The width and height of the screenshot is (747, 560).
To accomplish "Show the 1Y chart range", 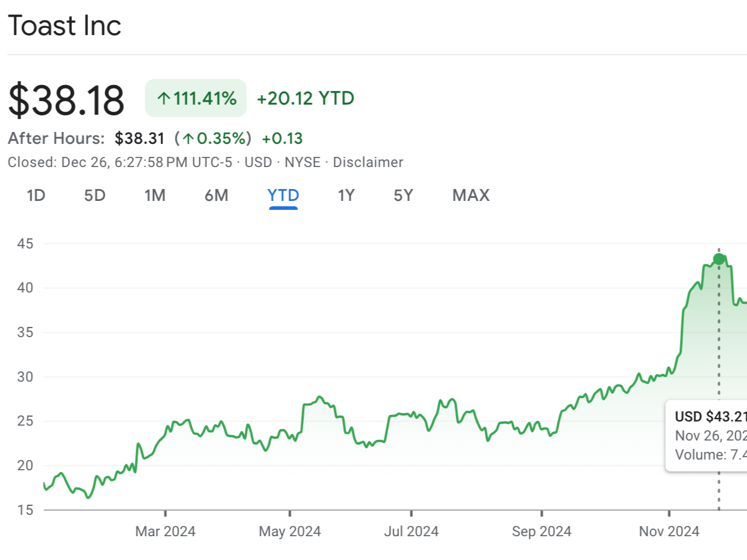I will tap(346, 195).
